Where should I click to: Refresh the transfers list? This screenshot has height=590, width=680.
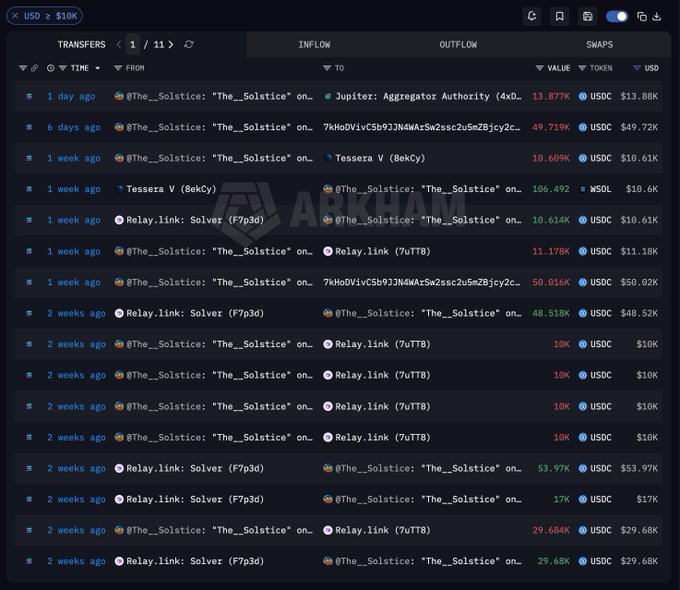click(189, 44)
